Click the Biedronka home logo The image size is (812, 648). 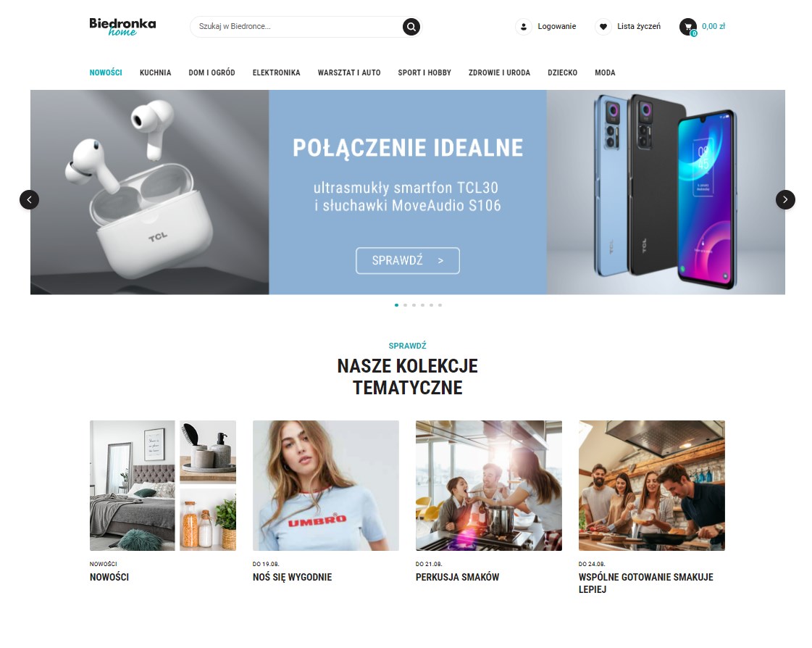pos(122,26)
